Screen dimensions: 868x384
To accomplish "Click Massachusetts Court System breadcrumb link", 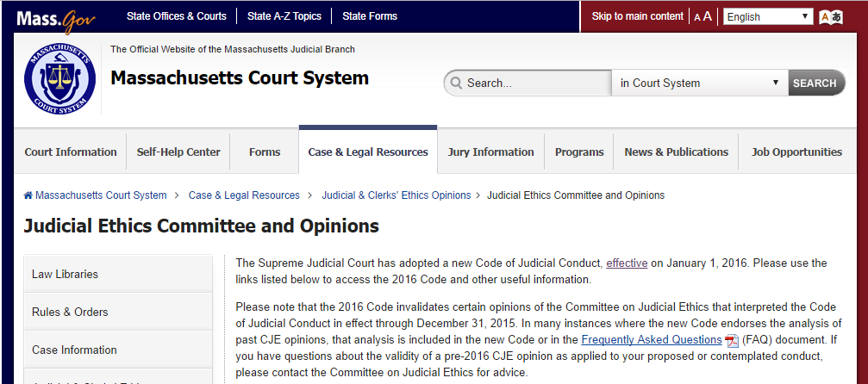I will coord(101,195).
